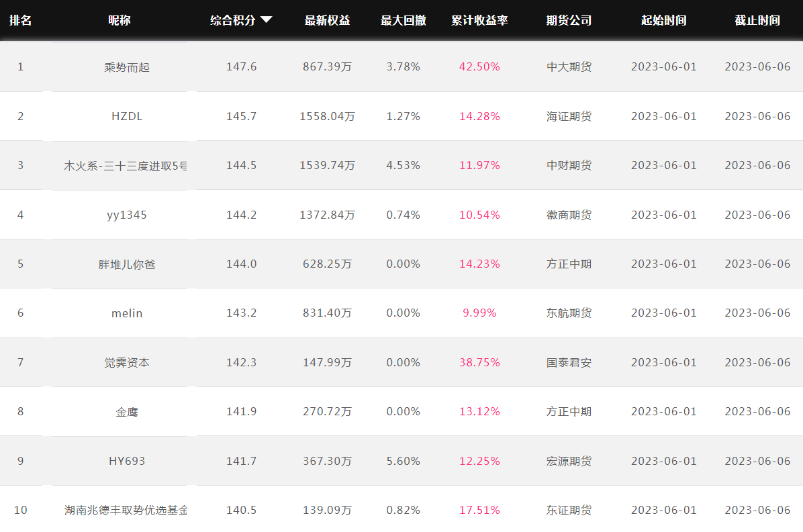
Task: Open the nickname yy1345
Action: (x=127, y=215)
